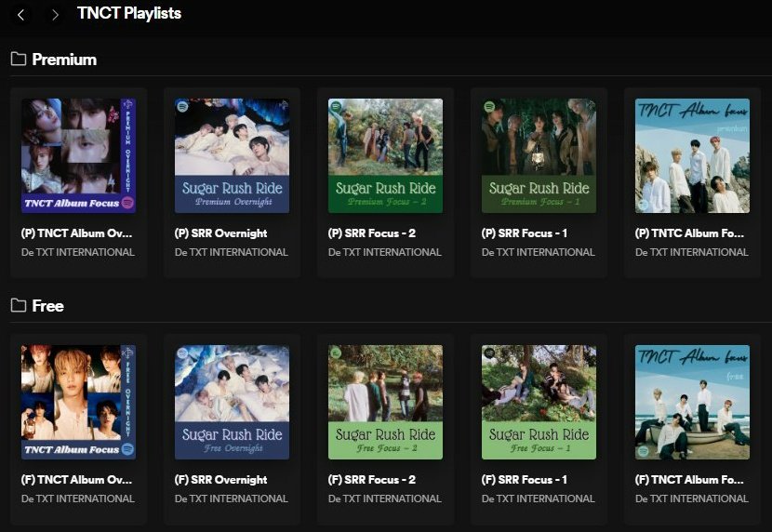The height and width of the screenshot is (532, 772).
Task: Click De TXT INTERNATIONAL under (F) TNCT Album Fo...
Action: coord(692,499)
